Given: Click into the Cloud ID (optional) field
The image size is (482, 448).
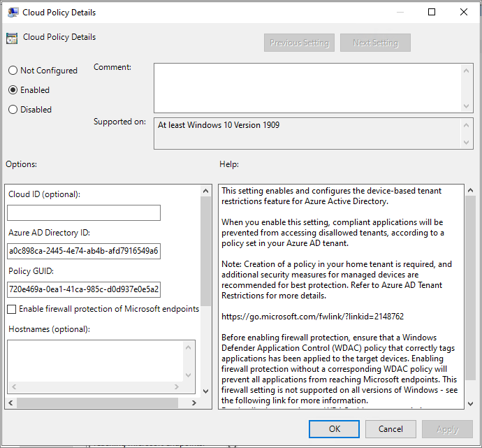Looking at the screenshot, I should pyautogui.click(x=84, y=212).
